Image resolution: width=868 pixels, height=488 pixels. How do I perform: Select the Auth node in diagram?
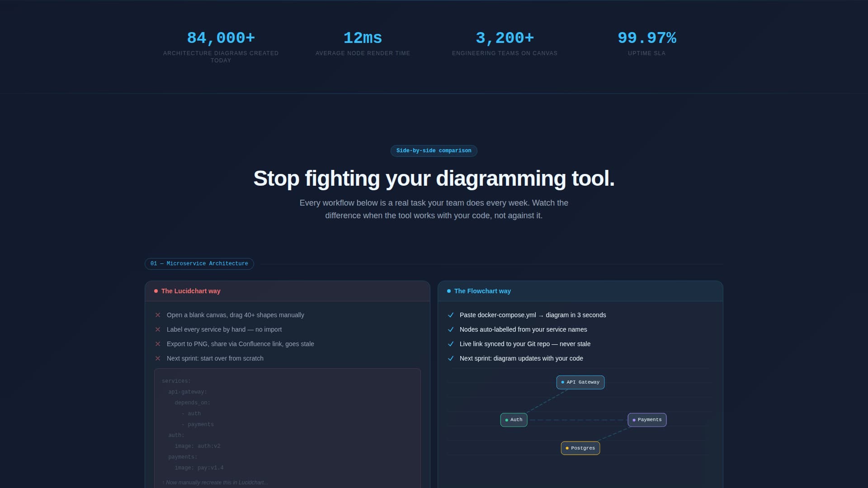click(x=514, y=420)
